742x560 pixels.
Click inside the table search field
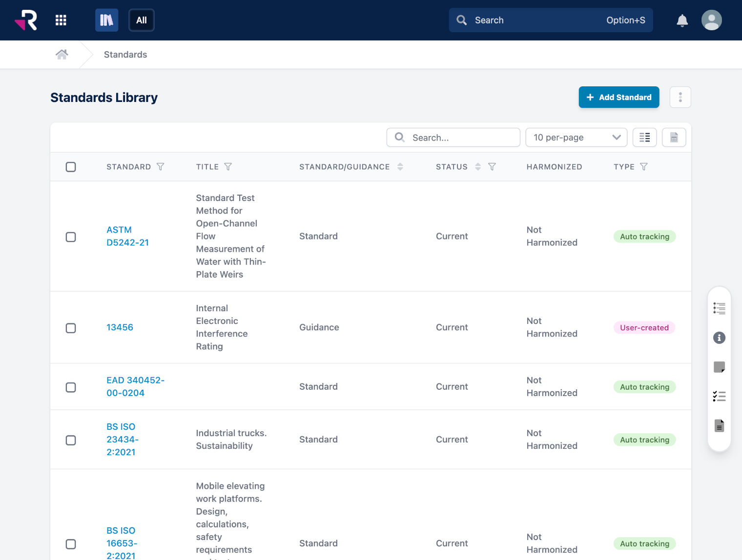click(459, 137)
